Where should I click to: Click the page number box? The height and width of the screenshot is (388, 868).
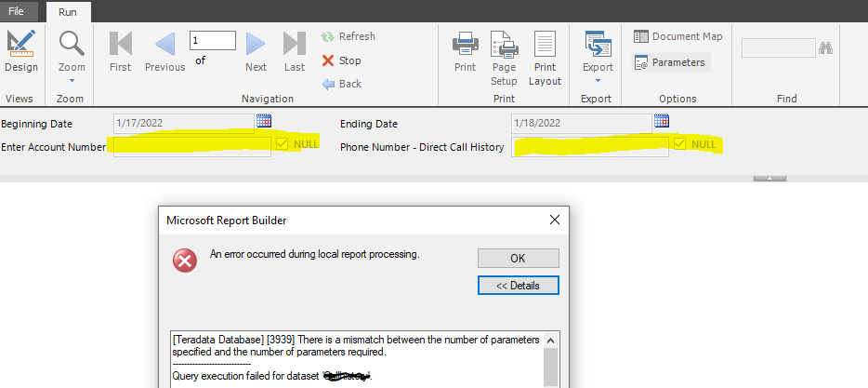click(213, 40)
